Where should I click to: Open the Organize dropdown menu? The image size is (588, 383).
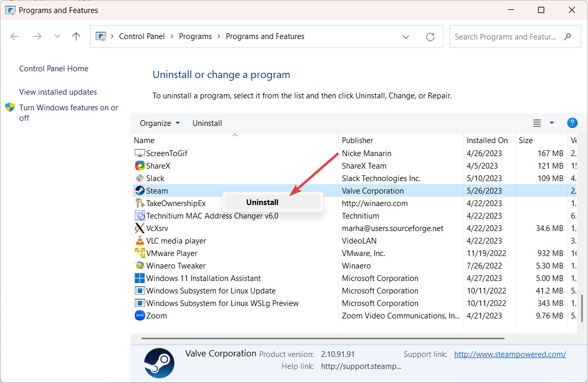click(160, 123)
